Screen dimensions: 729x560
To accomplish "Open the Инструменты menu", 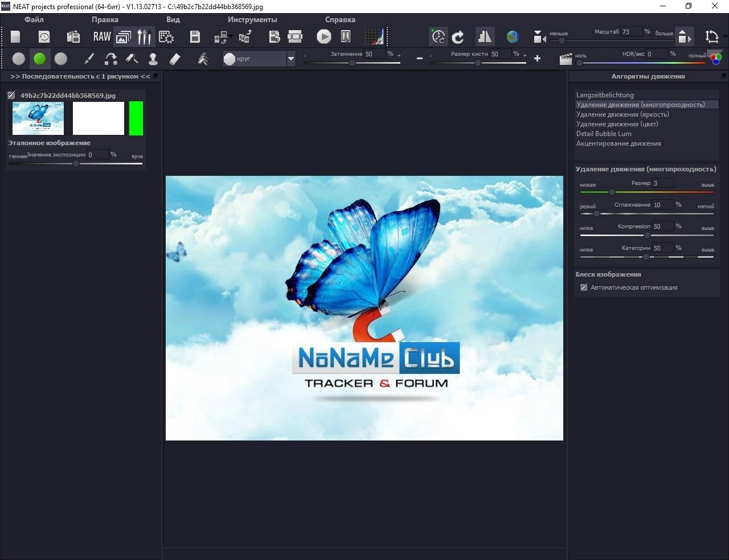I will [252, 19].
